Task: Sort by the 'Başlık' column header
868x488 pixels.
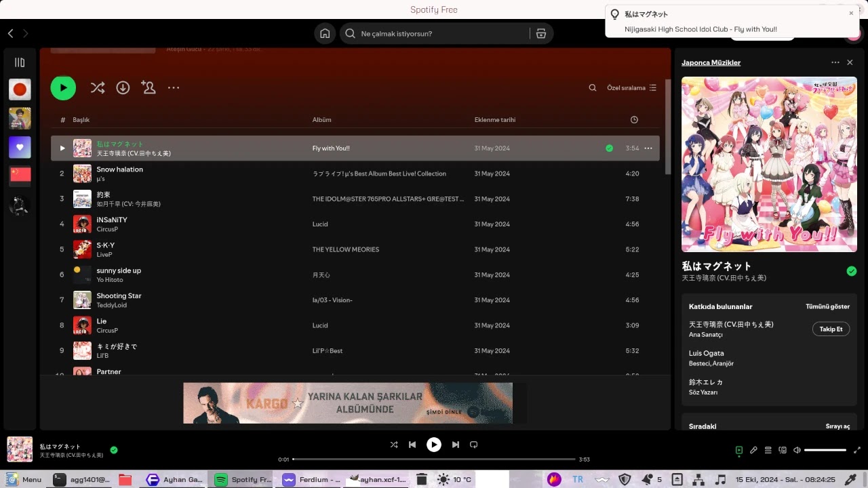Action: point(81,119)
